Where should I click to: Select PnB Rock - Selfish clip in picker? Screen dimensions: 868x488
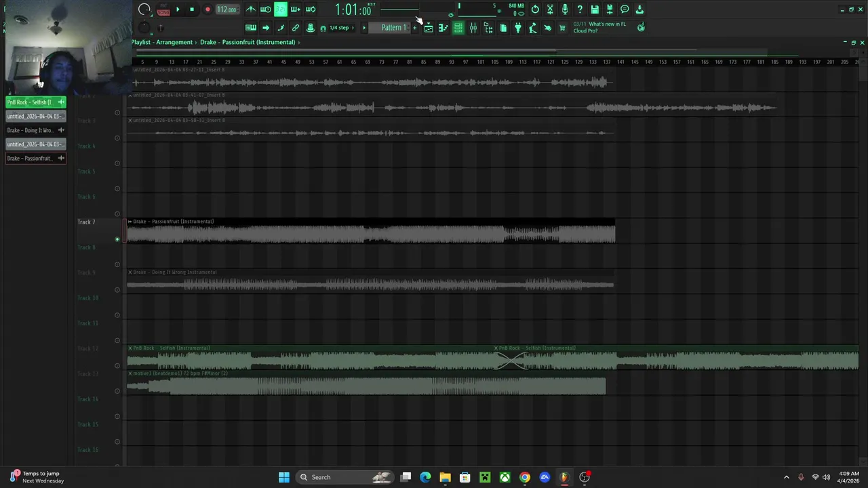coord(36,102)
